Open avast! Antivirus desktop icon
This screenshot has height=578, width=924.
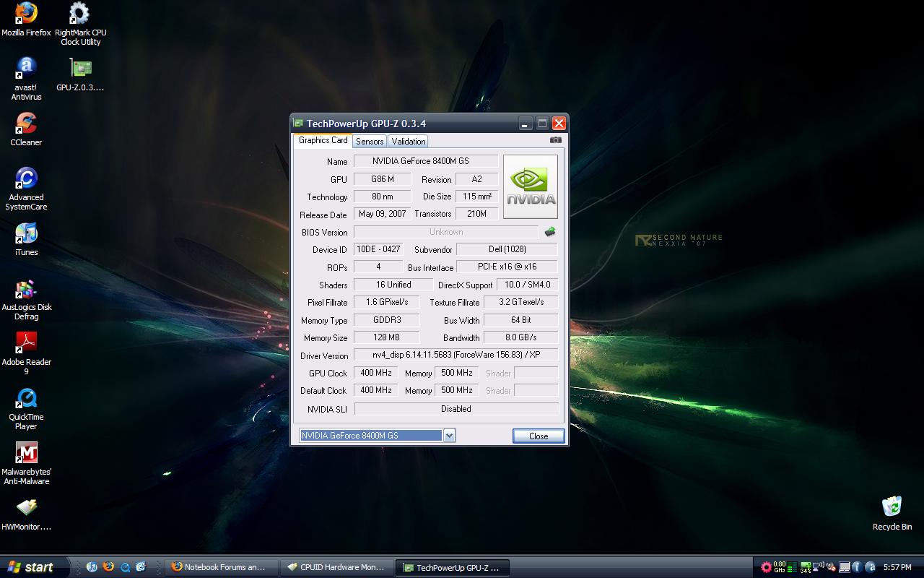[x=26, y=79]
